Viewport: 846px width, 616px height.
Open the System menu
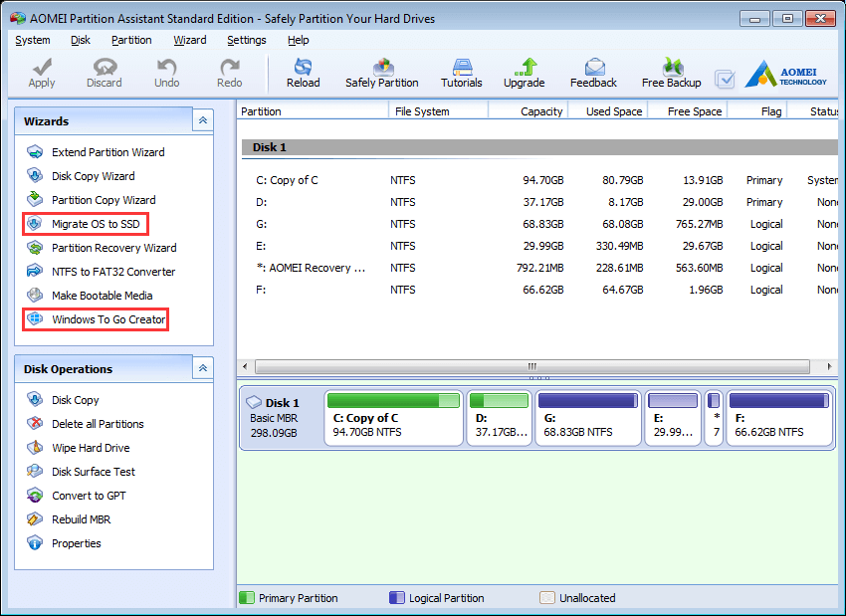(x=33, y=40)
